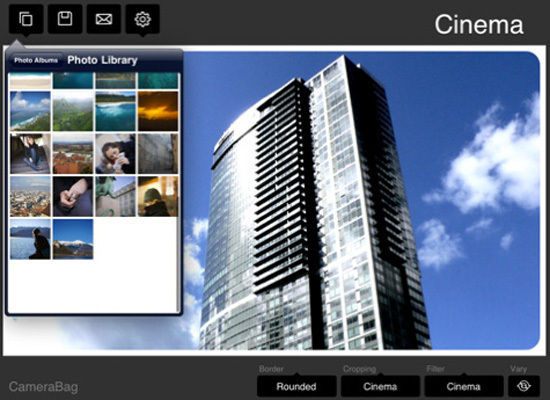Viewport: 550px width, 400px height.
Task: Choose the snowy mountain blue sky thumbnail
Action: [73, 239]
